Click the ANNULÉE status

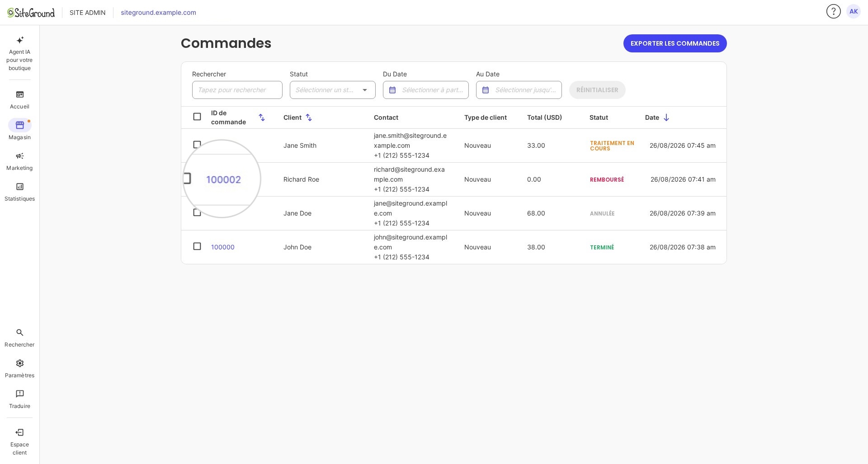click(x=602, y=214)
